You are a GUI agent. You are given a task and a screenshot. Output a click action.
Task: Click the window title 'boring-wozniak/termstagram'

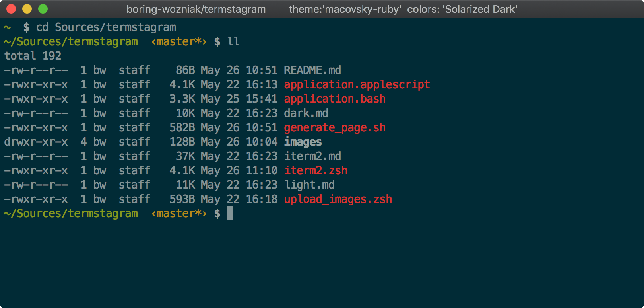pyautogui.click(x=196, y=9)
